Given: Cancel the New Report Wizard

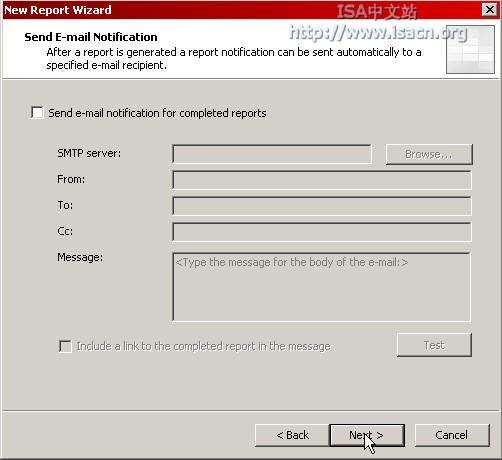Looking at the screenshot, I should point(452,435).
